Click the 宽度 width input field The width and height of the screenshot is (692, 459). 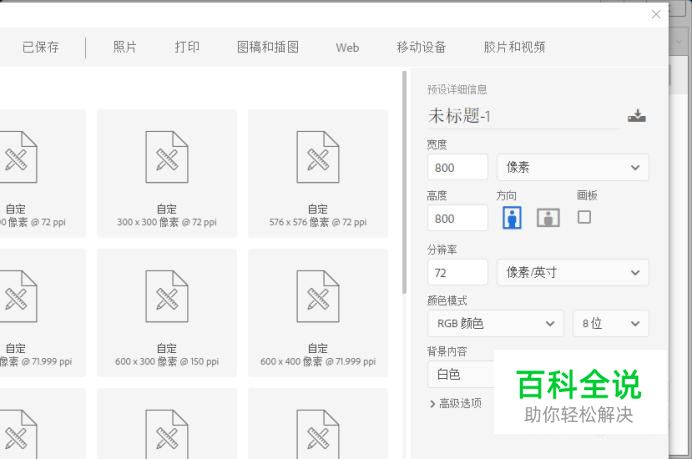click(458, 167)
